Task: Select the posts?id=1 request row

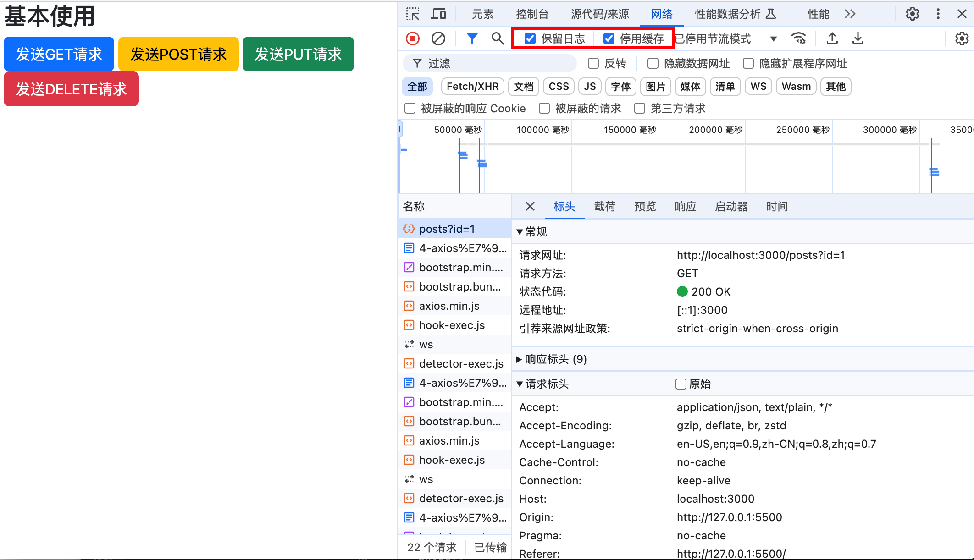Action: (454, 229)
